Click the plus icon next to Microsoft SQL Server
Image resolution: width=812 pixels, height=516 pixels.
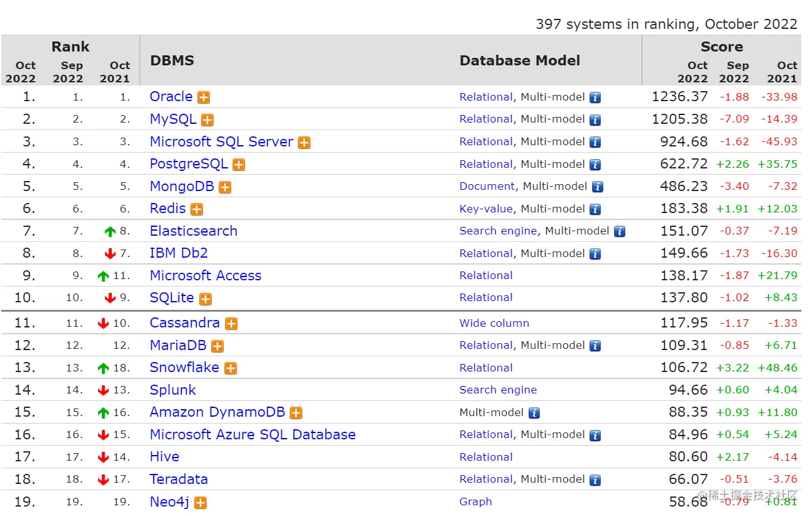[304, 143]
